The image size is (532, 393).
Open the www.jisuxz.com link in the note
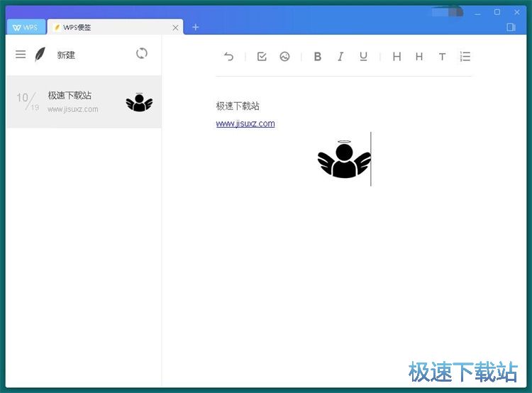click(x=245, y=123)
